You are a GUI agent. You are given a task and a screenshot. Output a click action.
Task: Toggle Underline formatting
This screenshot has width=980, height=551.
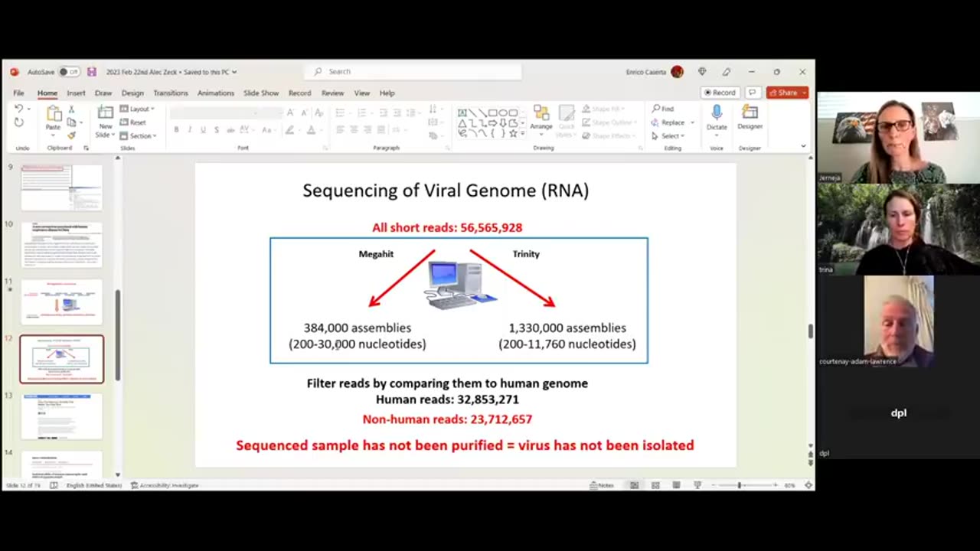click(203, 130)
